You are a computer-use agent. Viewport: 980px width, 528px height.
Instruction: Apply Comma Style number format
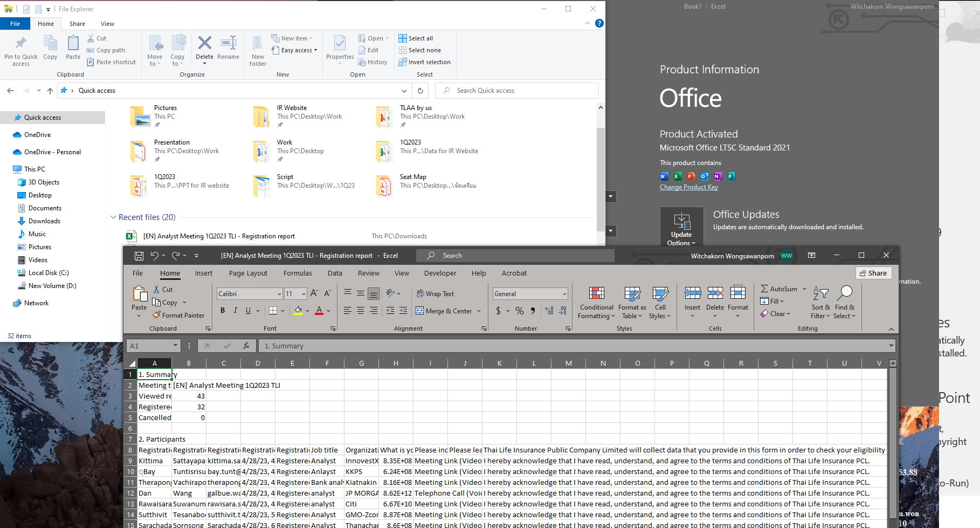coord(533,311)
